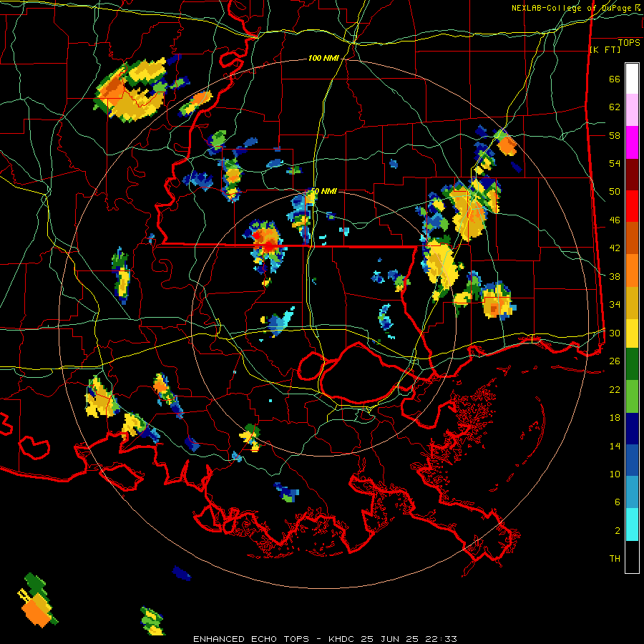Click the "22" legend value

pyautogui.click(x=615, y=390)
